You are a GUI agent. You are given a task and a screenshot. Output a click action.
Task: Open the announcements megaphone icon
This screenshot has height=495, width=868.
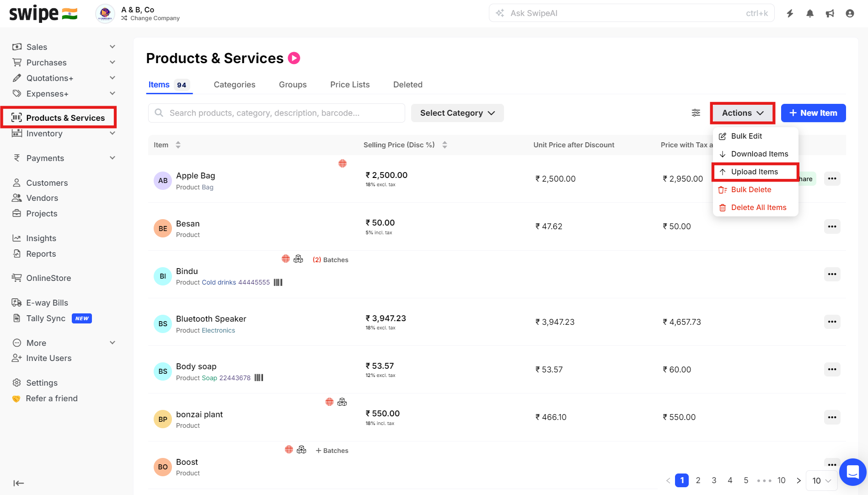click(830, 13)
